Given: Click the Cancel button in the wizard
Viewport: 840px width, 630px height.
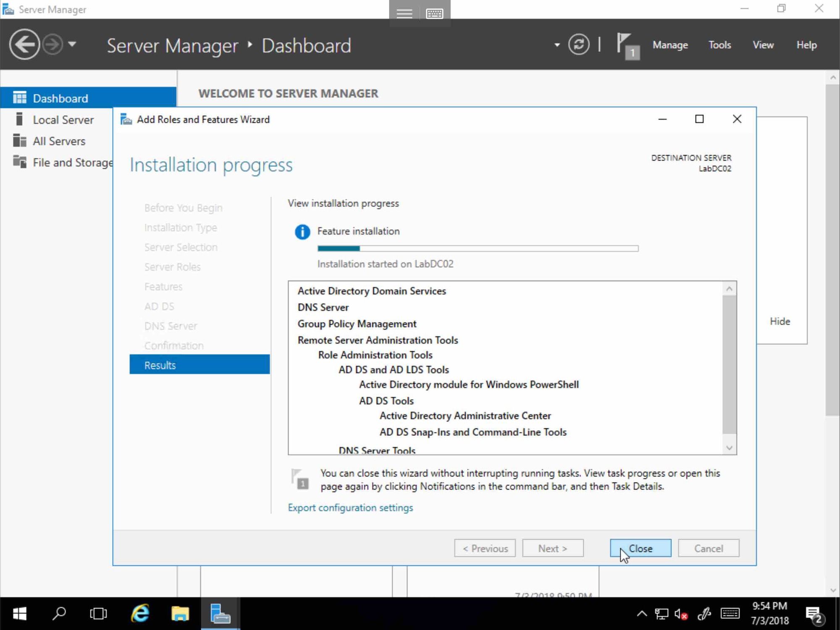Looking at the screenshot, I should tap(708, 548).
